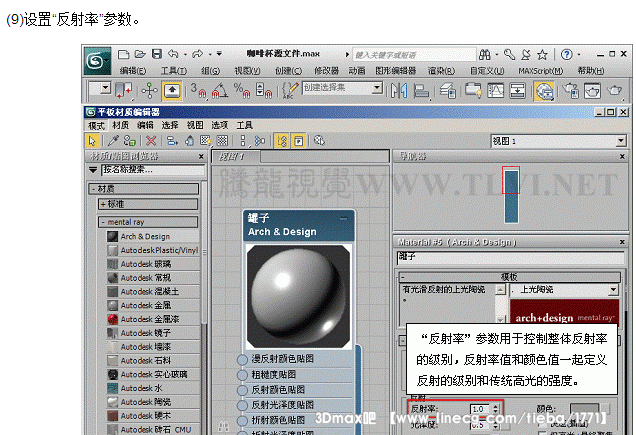Image resolution: width=636 pixels, height=435 pixels.
Task: Select Autodesk 陶瓷 material
Action: point(153,402)
